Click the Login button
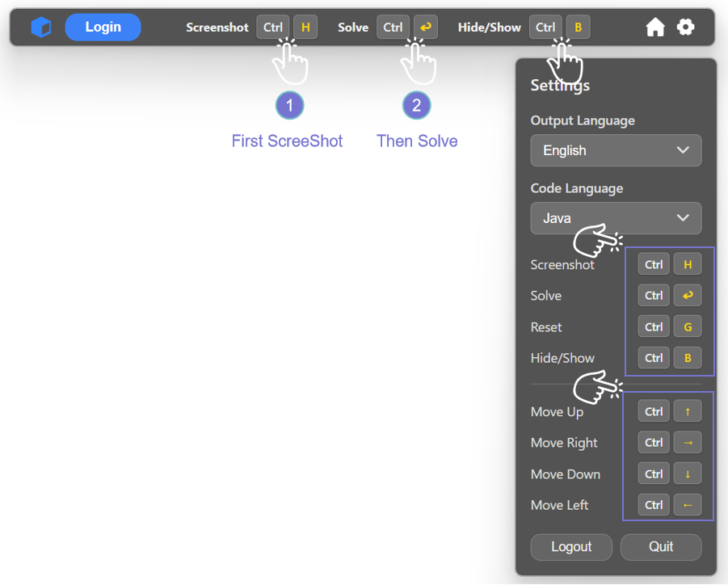Image resolution: width=728 pixels, height=585 pixels. tap(103, 27)
